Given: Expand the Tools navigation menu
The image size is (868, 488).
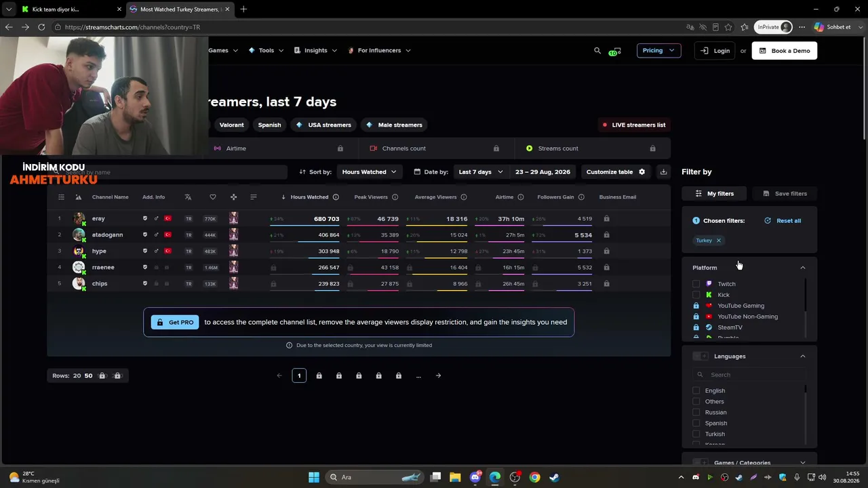Looking at the screenshot, I should tap(266, 50).
